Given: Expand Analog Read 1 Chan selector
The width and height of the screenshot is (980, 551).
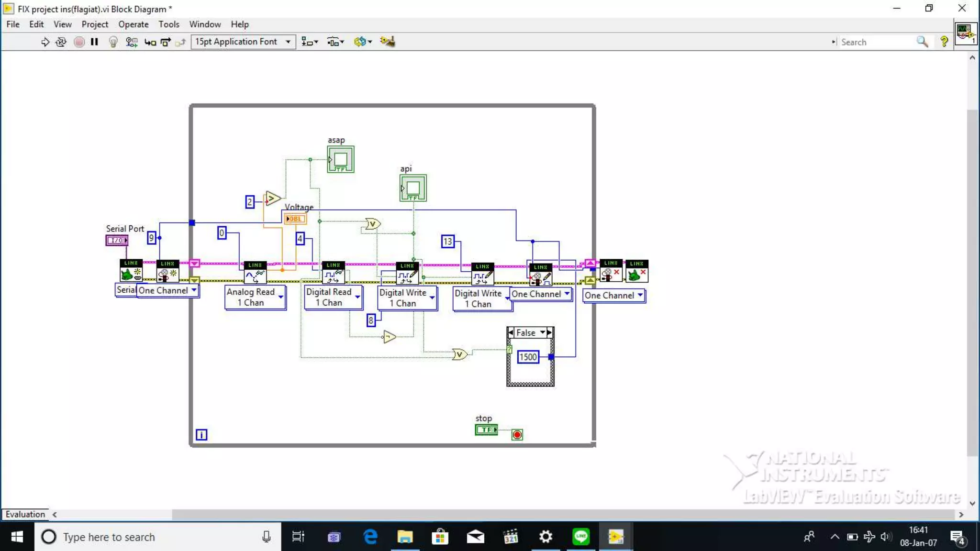Looking at the screenshot, I should click(x=281, y=297).
